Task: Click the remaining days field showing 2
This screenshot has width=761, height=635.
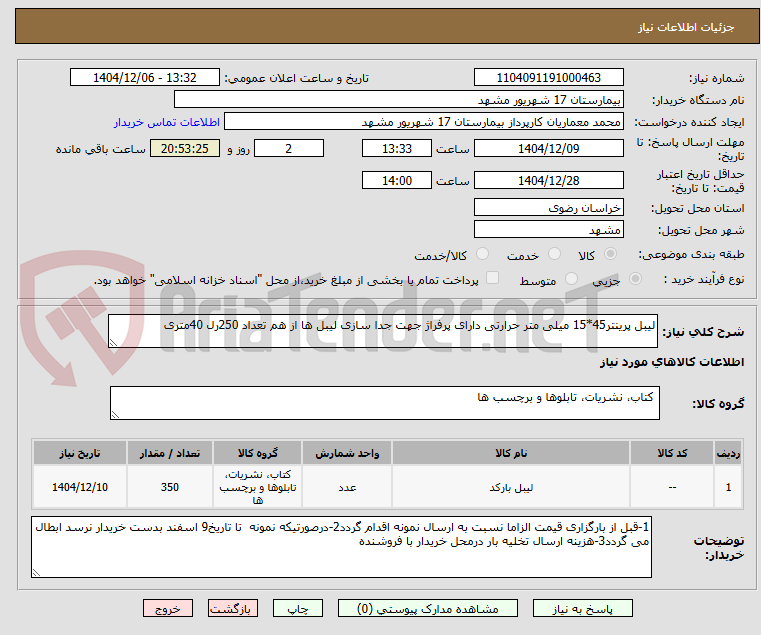Action: click(x=289, y=148)
